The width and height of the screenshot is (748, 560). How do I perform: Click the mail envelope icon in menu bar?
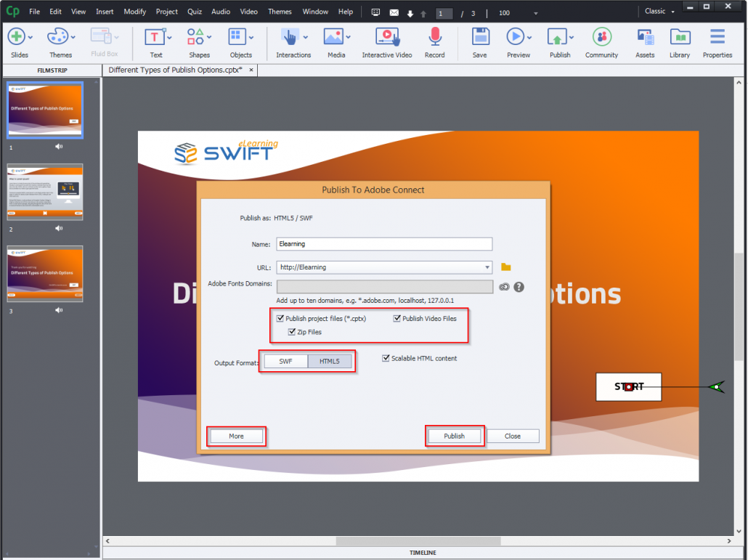[x=394, y=13]
